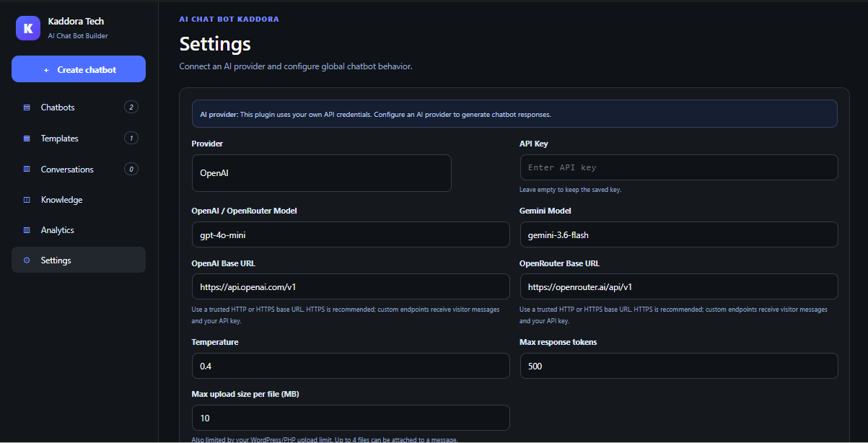The height and width of the screenshot is (443, 868).
Task: Click the 'Max upload size per file (MB)' label
Action: click(245, 394)
